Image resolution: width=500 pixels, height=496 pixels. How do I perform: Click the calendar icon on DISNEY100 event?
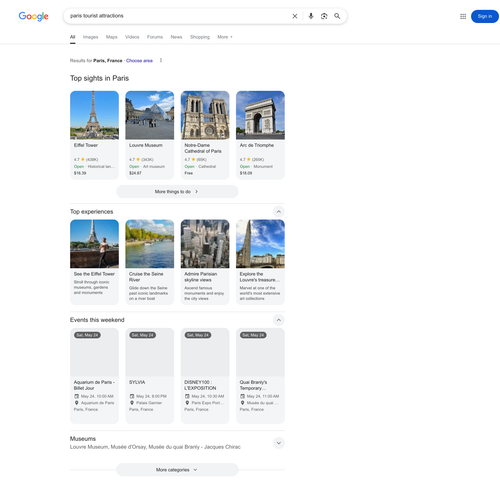(187, 396)
